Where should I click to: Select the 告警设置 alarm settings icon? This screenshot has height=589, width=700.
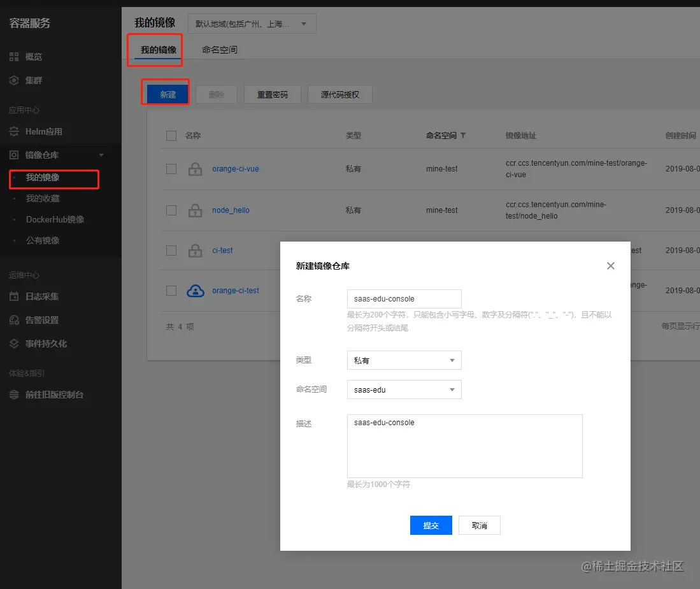pos(14,320)
